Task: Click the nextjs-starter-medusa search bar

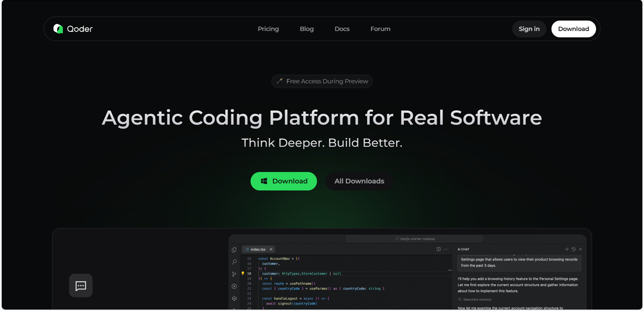Action: 414,239
